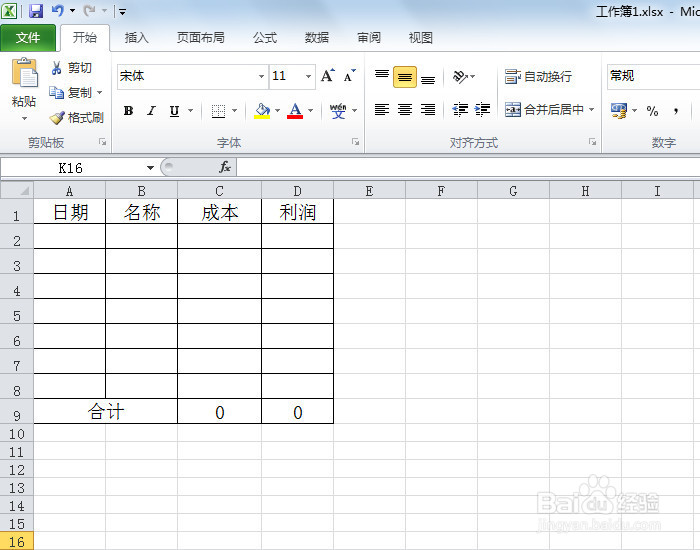The width and height of the screenshot is (700, 550).
Task: Open the font color dropdown arrow
Action: point(310,111)
